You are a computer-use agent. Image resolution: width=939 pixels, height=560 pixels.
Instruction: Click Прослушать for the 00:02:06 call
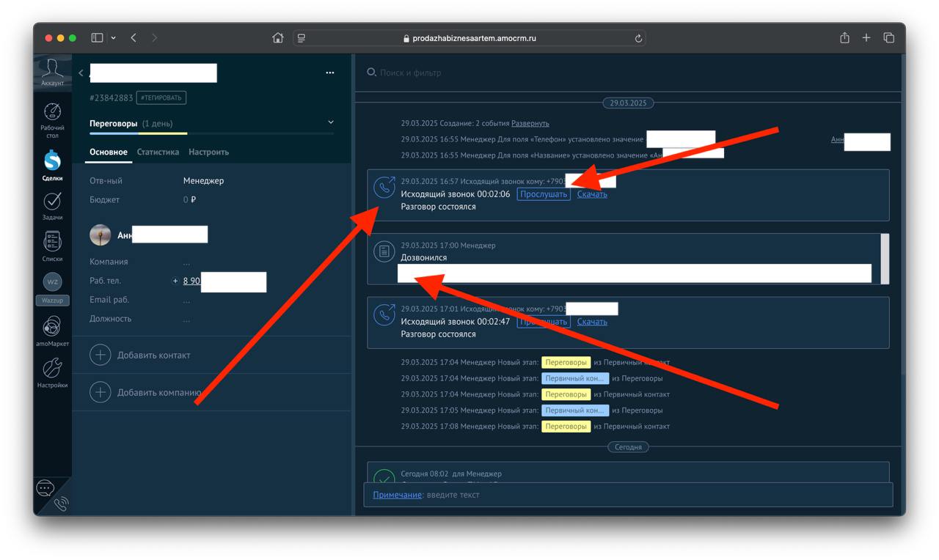[x=544, y=194]
